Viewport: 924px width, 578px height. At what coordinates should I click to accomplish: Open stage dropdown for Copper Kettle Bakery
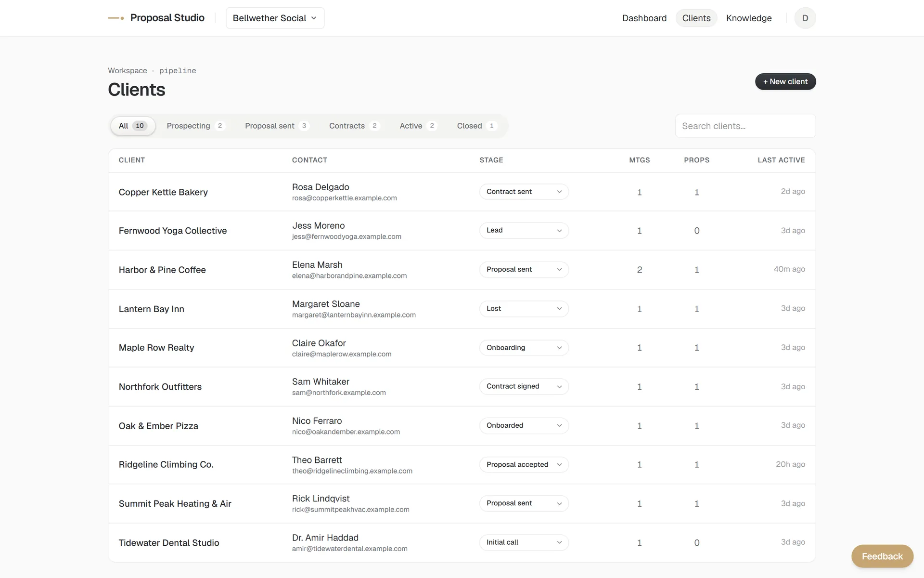pyautogui.click(x=524, y=192)
